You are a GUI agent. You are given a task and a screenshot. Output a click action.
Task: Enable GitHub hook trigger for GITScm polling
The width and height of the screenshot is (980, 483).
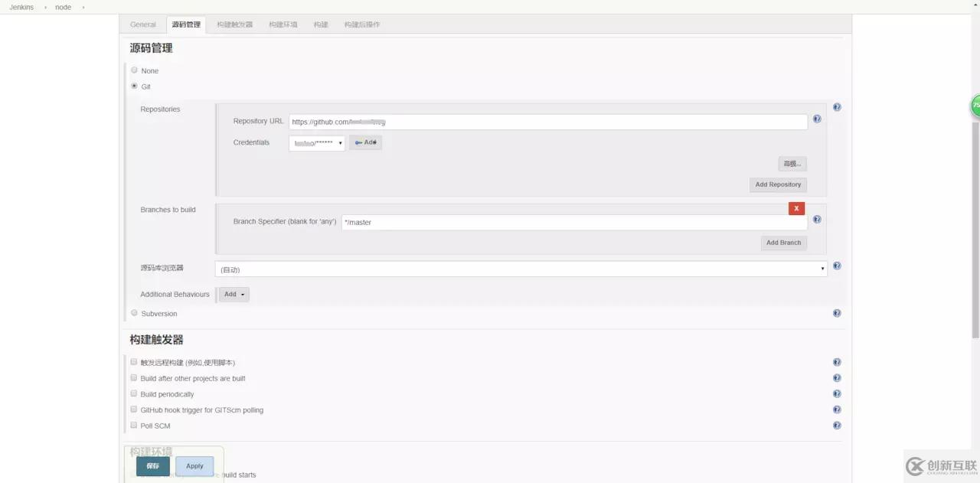pos(133,410)
